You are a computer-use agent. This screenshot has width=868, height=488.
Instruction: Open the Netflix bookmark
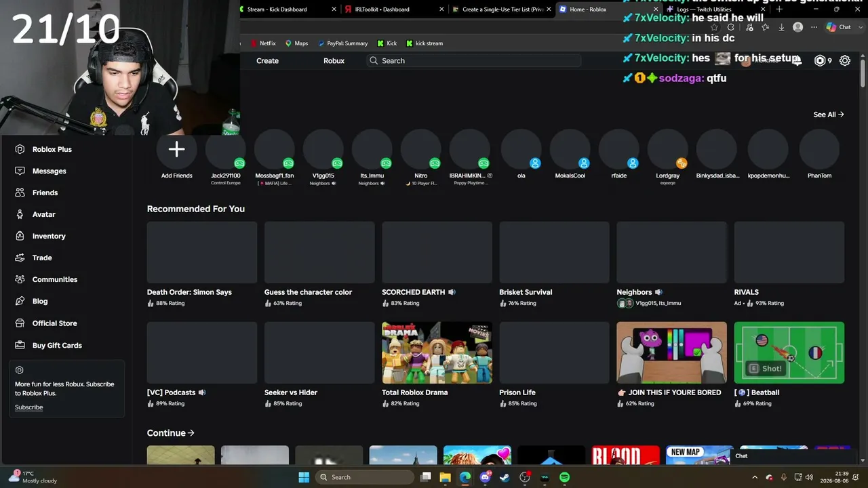[x=263, y=43]
